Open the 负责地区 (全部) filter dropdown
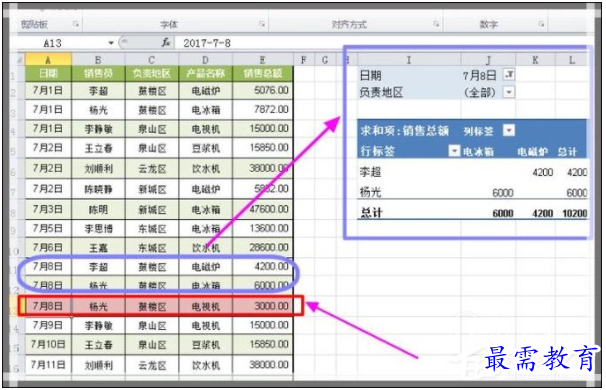This screenshot has width=606, height=390. 509,92
